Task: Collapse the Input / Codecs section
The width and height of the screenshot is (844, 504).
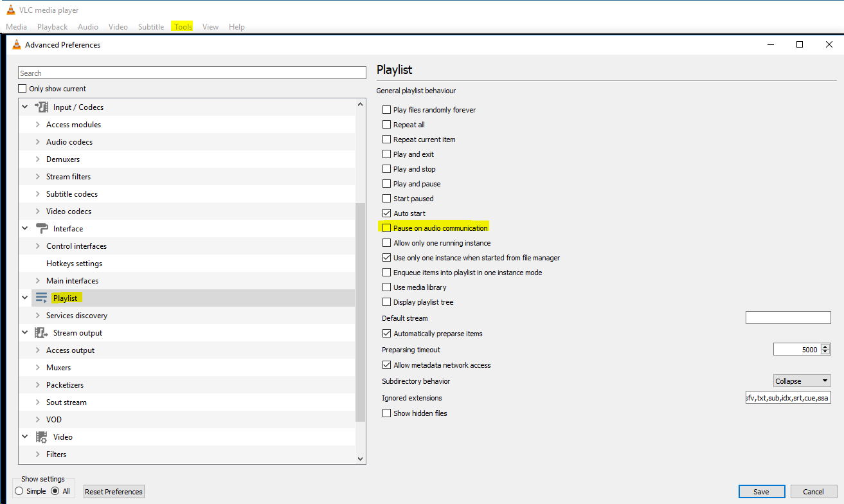Action: pyautogui.click(x=25, y=107)
